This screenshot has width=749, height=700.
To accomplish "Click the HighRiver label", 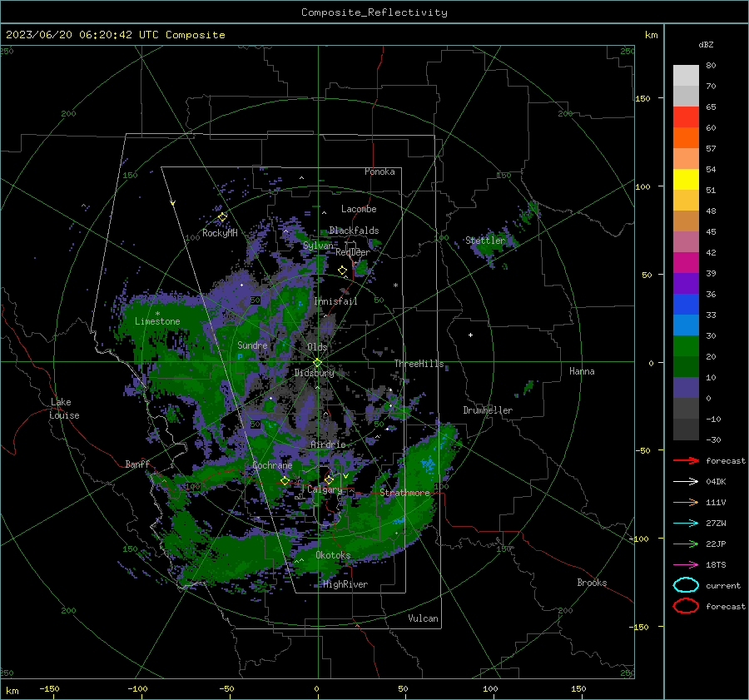I will point(345,584).
